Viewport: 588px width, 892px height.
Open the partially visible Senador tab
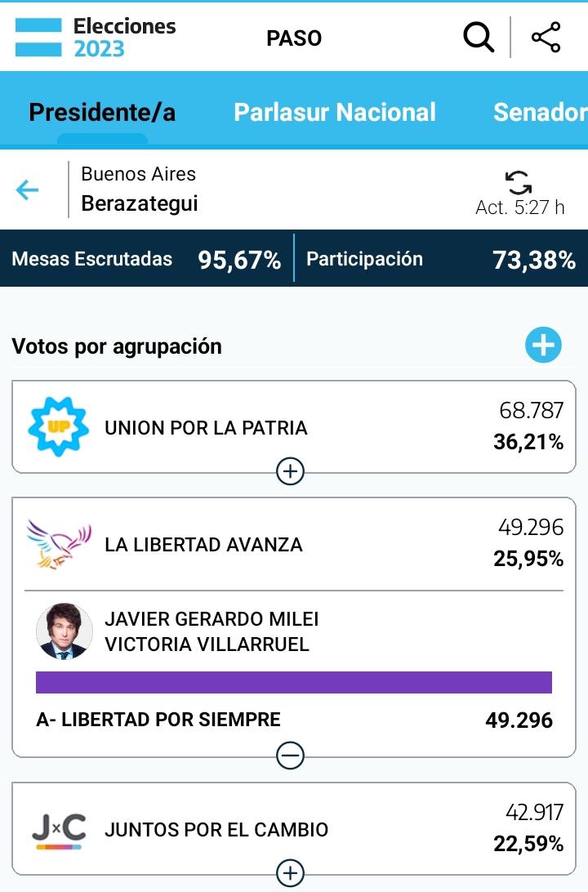[x=540, y=112]
